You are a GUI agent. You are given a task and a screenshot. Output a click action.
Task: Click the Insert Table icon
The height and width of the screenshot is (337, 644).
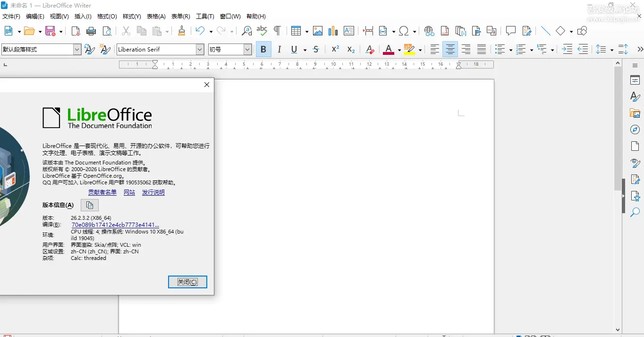296,31
